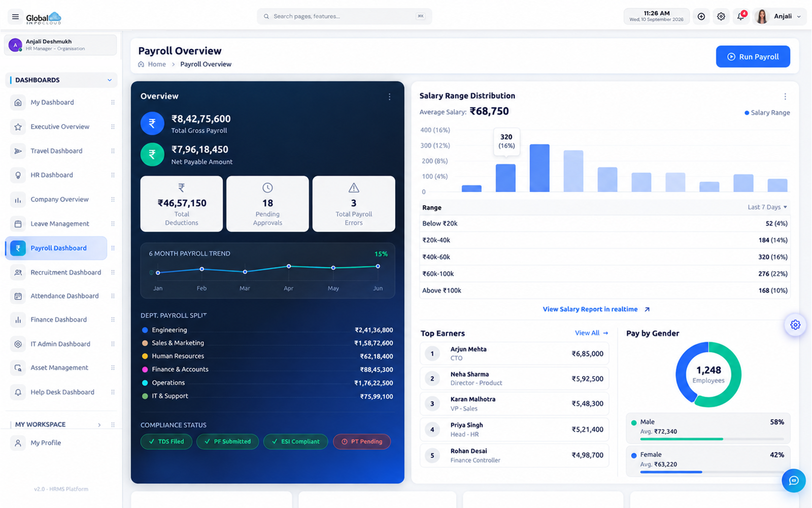Open notifications bell icon

point(740,17)
